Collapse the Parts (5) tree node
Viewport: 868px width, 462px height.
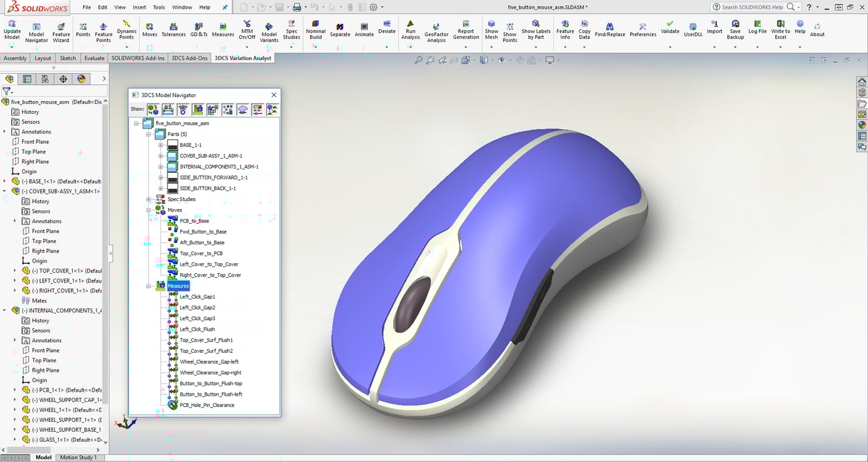[x=149, y=134]
